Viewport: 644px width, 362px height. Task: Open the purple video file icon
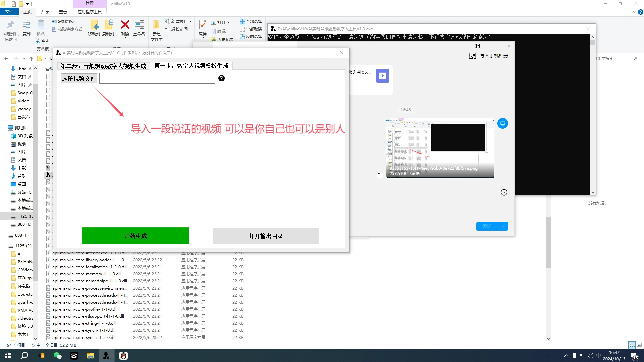tap(382, 76)
